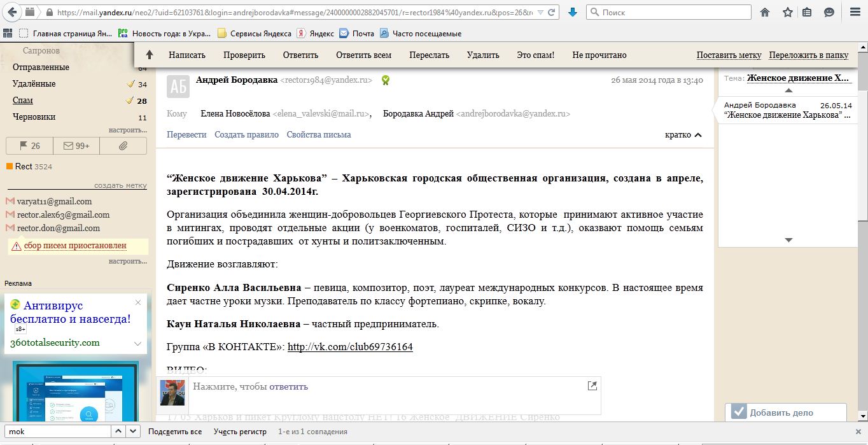The height and width of the screenshot is (445, 868).
Task: Open 'Поставить метку' label dropdown
Action: (x=729, y=55)
